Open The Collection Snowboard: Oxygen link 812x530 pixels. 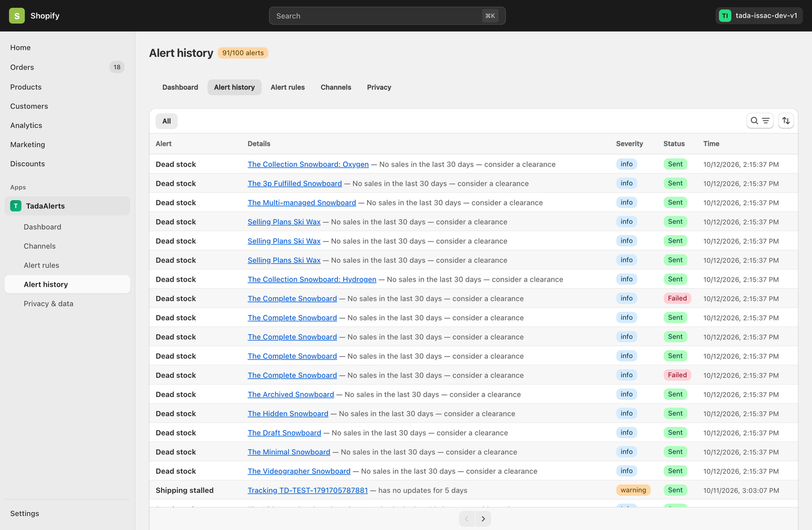[308, 164]
